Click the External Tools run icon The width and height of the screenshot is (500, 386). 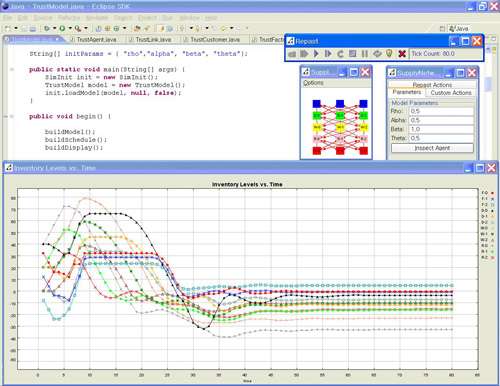coord(78,28)
